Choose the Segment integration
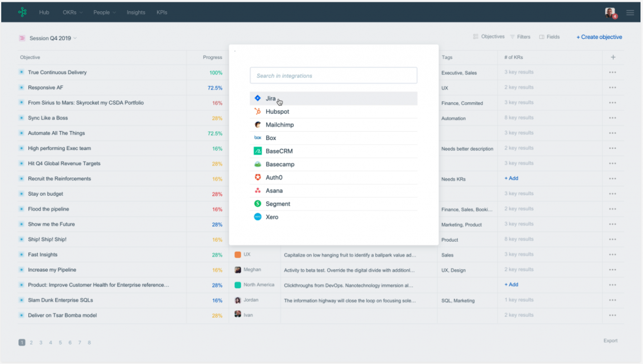The image size is (643, 364). click(333, 204)
